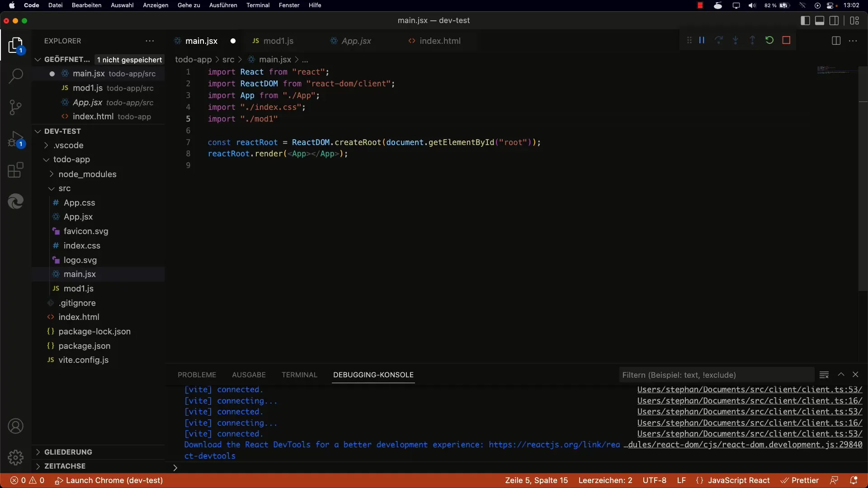
Task: Open Explorer views and more actions menu
Action: click(x=150, y=41)
